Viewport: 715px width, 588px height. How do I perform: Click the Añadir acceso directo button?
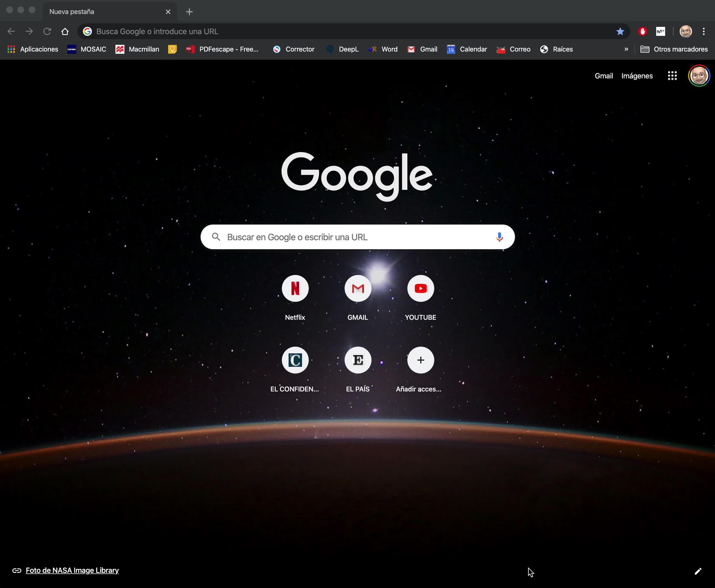click(x=420, y=360)
